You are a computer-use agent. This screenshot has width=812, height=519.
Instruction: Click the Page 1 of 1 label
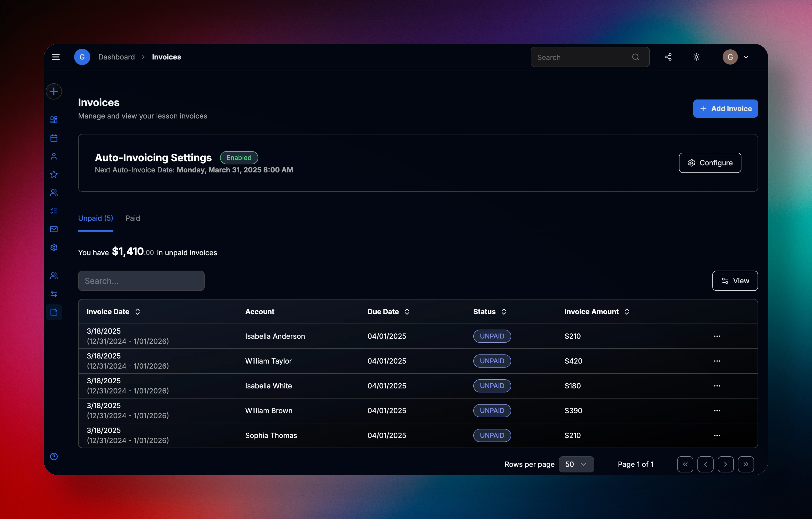636,464
